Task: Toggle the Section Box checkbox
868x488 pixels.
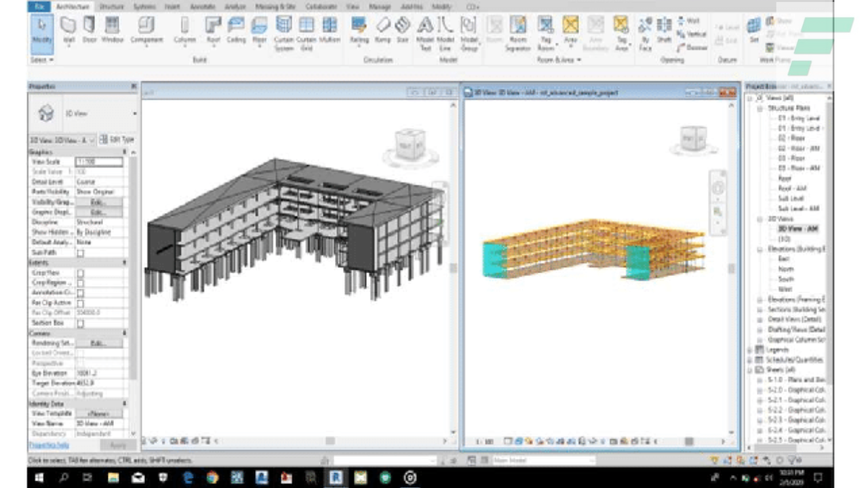Action: tap(80, 323)
